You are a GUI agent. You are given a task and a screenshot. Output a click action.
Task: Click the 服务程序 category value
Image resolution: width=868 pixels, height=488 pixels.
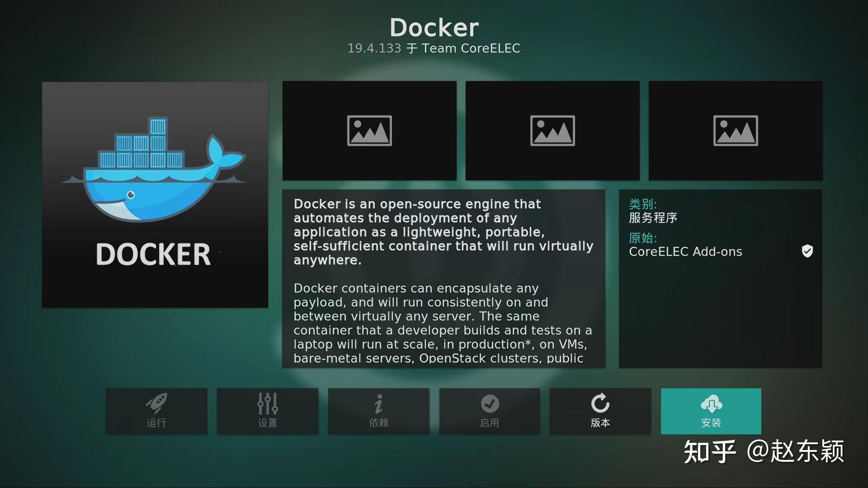pyautogui.click(x=653, y=218)
